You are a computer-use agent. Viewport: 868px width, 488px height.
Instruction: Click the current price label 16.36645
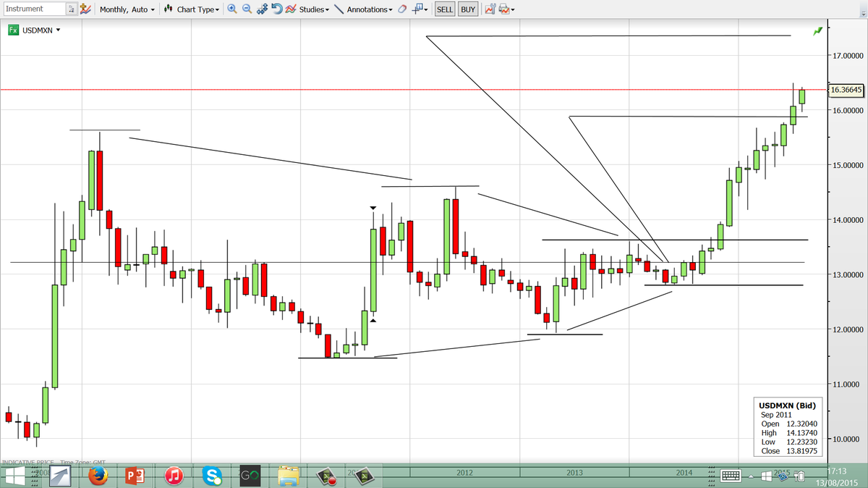tap(846, 90)
